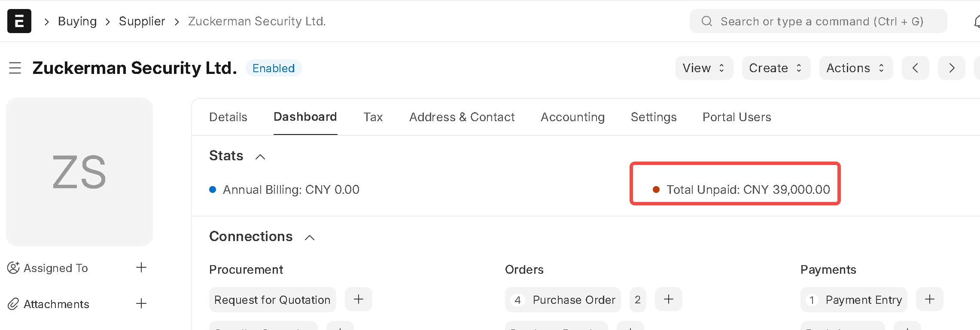Screen dimensions: 980x330
Task: Focus the search or command bar
Action: (818, 21)
